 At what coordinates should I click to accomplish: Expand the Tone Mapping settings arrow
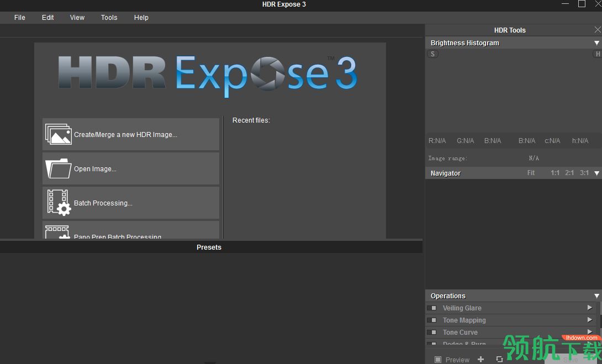[590, 319]
